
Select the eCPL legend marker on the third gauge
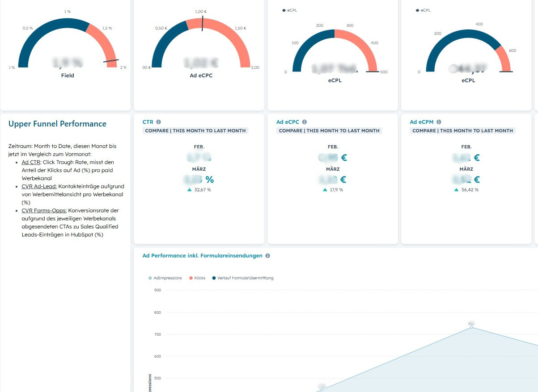tap(284, 10)
